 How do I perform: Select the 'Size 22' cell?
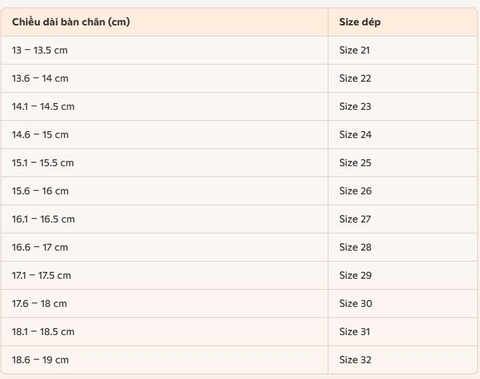[x=403, y=78]
